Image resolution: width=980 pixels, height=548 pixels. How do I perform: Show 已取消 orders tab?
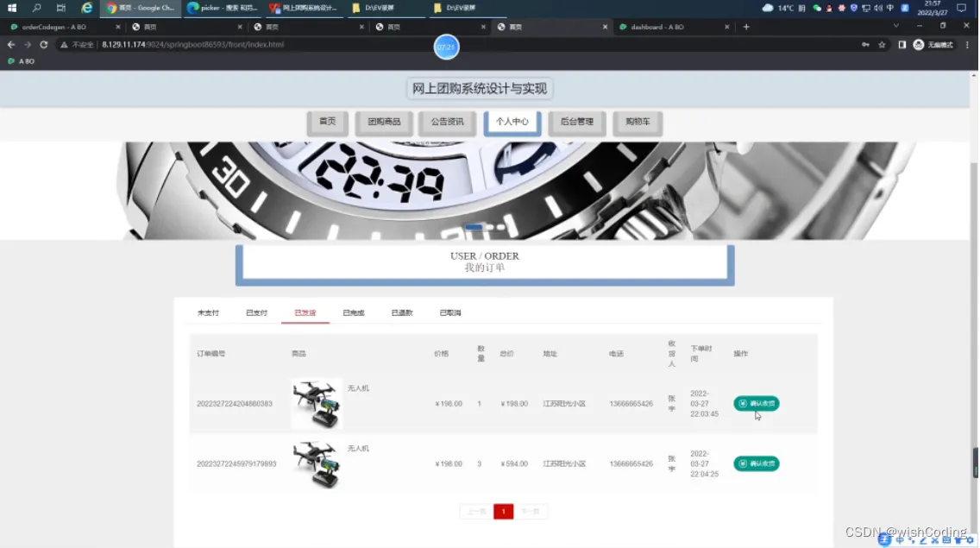pos(450,312)
